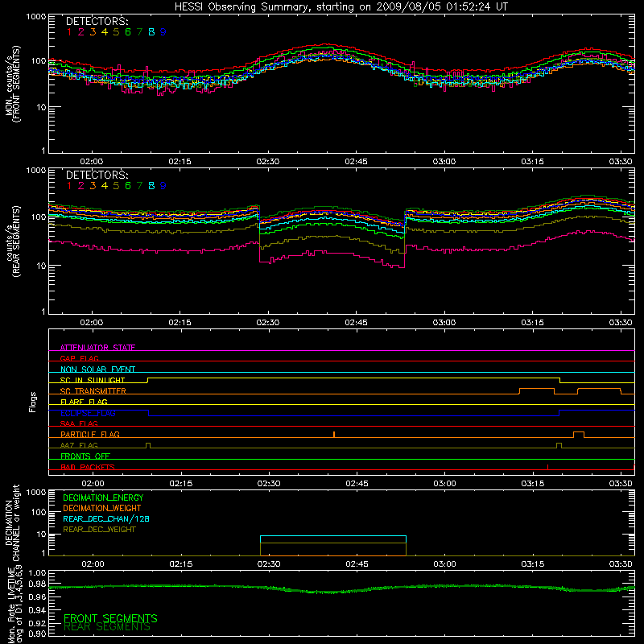Click DETECTORS: label in front segments plot
The width and height of the screenshot is (644, 644).
[97, 21]
